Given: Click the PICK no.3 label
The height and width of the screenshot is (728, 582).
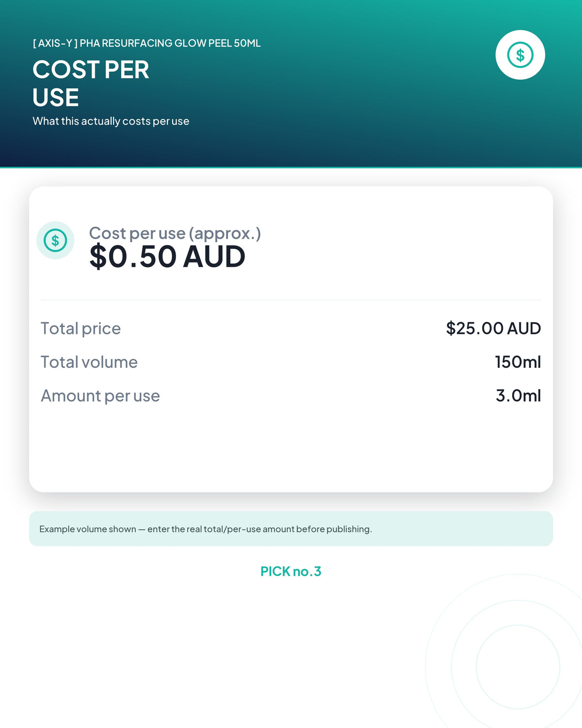Looking at the screenshot, I should 291,571.
